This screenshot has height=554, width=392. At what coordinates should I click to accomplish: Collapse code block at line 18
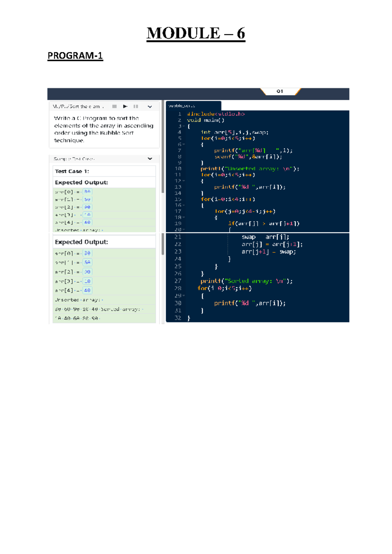point(184,218)
